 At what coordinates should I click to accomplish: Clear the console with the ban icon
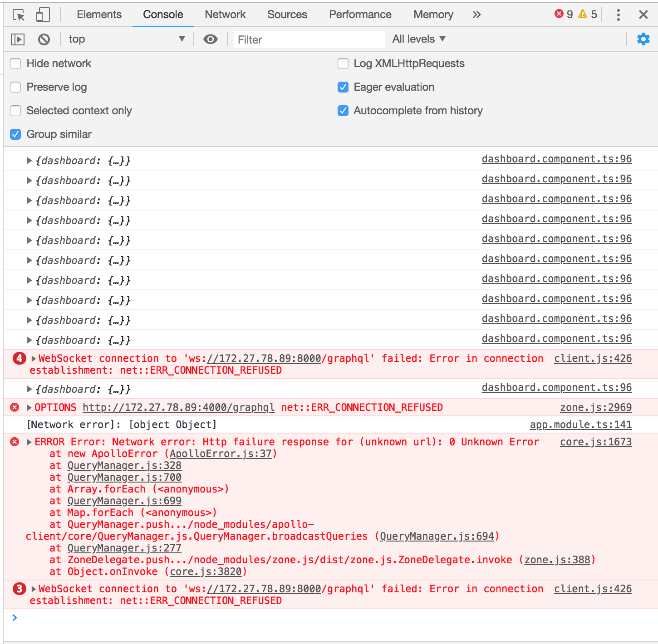(x=44, y=39)
